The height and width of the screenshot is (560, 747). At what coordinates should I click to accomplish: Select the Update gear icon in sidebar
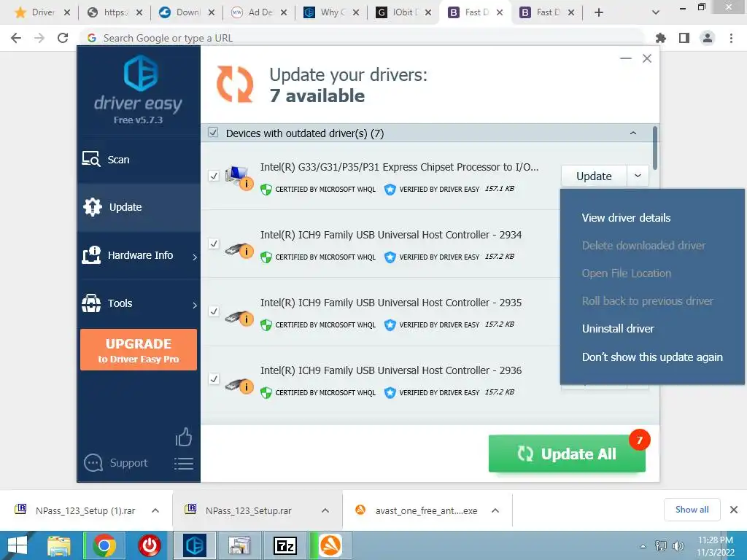93,207
